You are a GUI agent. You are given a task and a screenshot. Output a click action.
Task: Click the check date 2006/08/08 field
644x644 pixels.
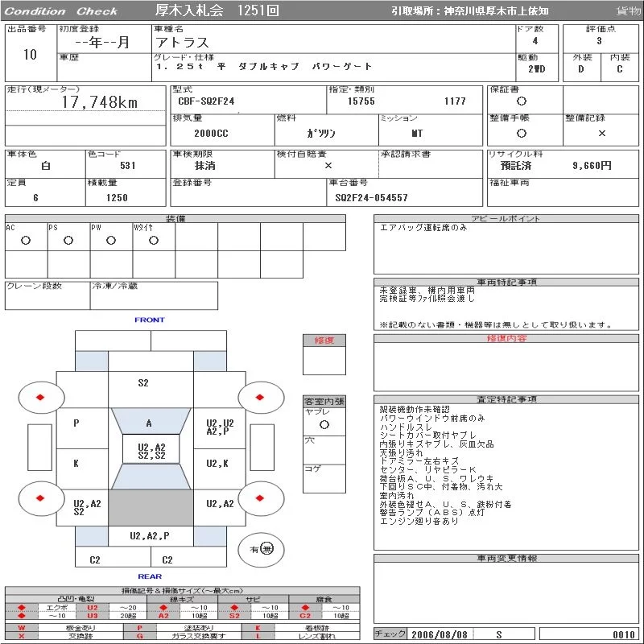(x=440, y=634)
